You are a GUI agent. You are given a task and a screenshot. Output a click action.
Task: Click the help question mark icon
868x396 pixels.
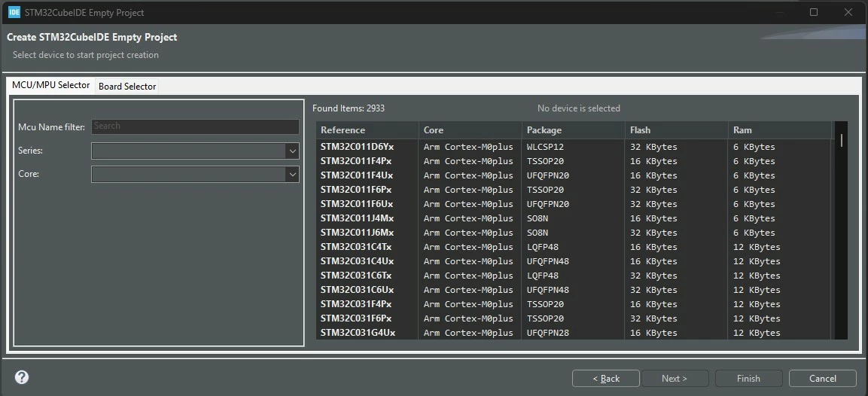[x=22, y=378]
